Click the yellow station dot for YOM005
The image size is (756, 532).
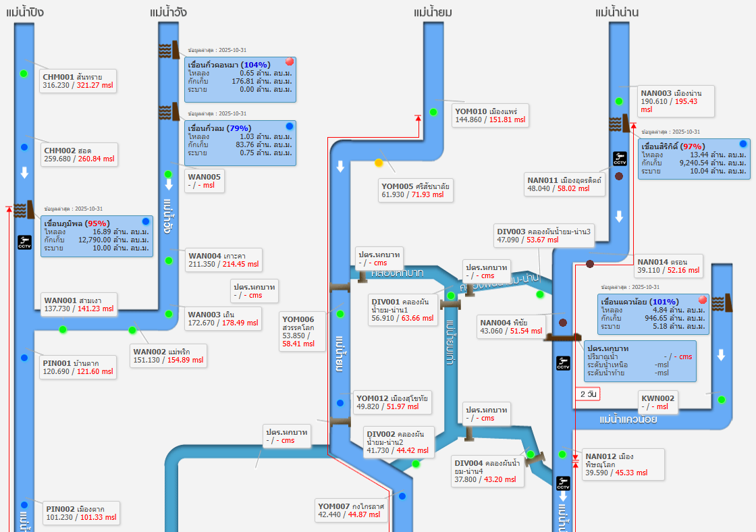click(379, 163)
